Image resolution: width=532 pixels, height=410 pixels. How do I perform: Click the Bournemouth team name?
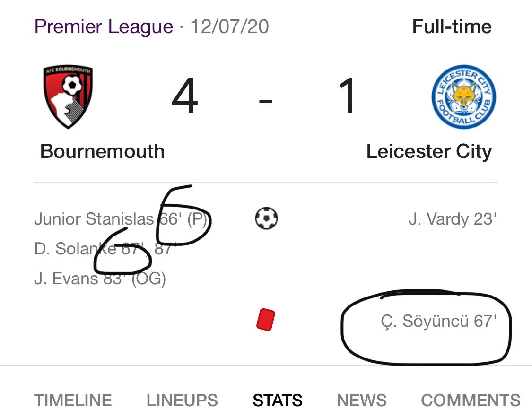(x=103, y=151)
